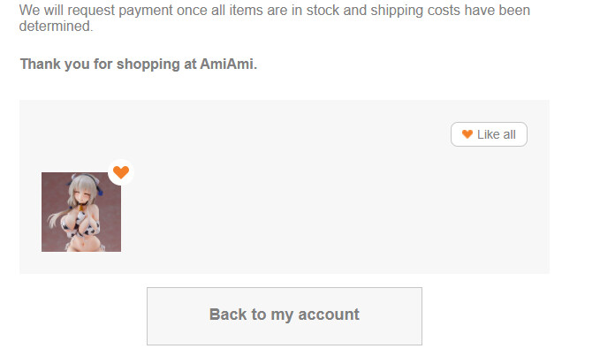Click the product image in the gray panel

tap(81, 212)
